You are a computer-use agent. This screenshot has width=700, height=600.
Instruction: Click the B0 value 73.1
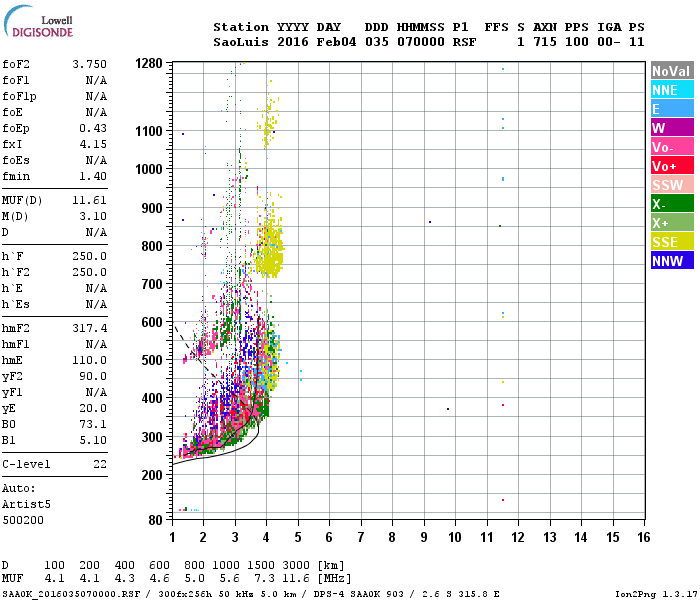point(93,424)
